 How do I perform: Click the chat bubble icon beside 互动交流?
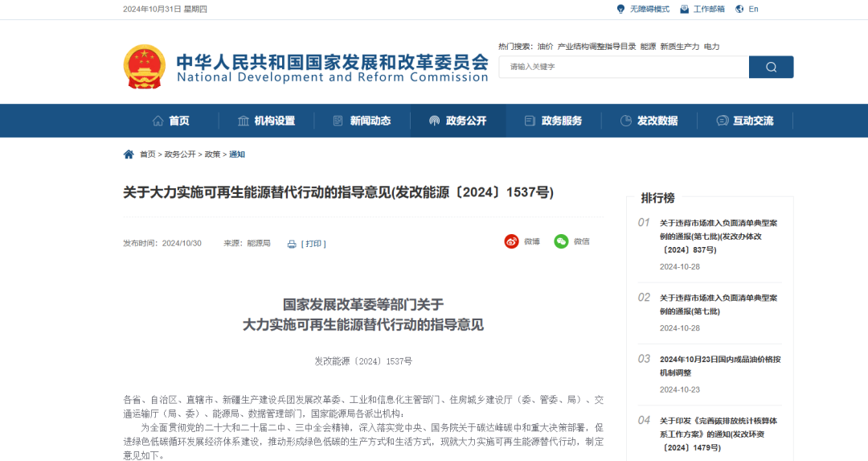coord(722,121)
